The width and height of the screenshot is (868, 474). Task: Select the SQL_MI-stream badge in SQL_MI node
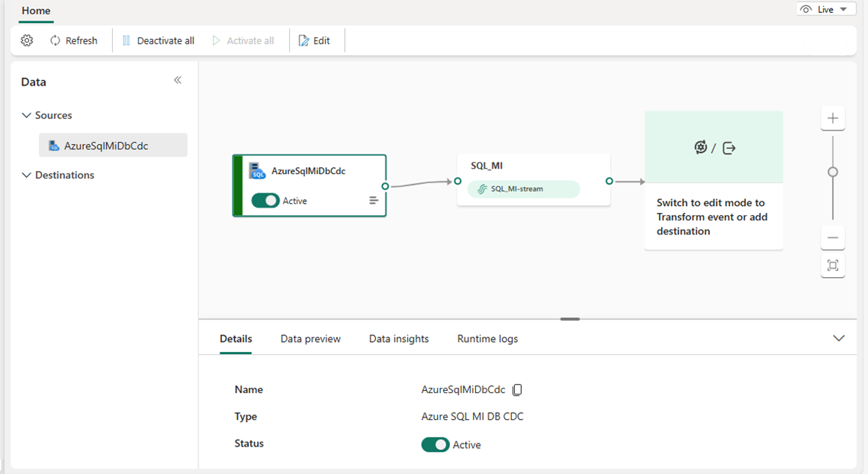pyautogui.click(x=522, y=189)
